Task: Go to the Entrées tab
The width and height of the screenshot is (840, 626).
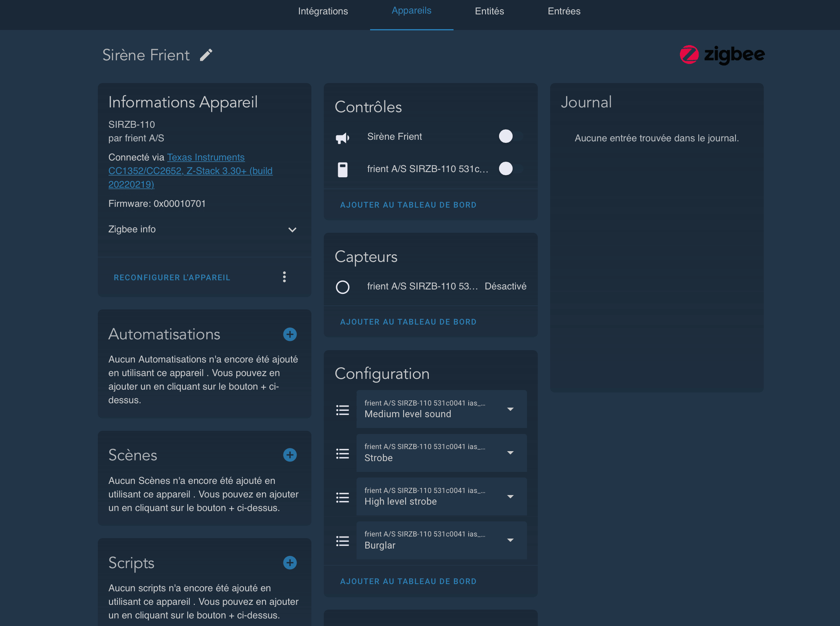Action: 564,11
